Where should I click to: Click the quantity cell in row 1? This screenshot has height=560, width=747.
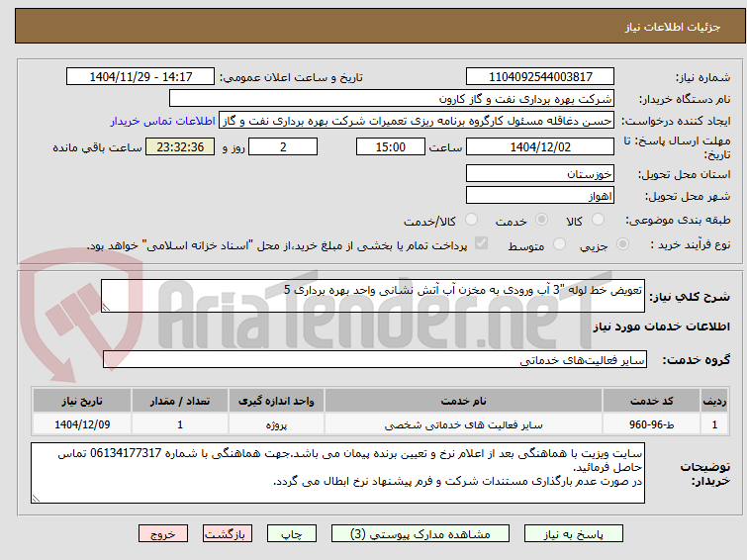tap(180, 424)
